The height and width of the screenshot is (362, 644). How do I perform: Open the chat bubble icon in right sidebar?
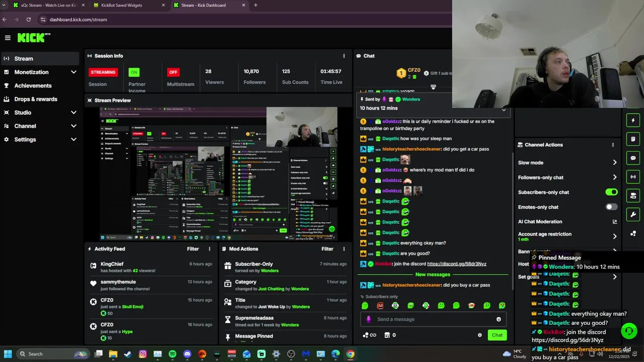[633, 158]
